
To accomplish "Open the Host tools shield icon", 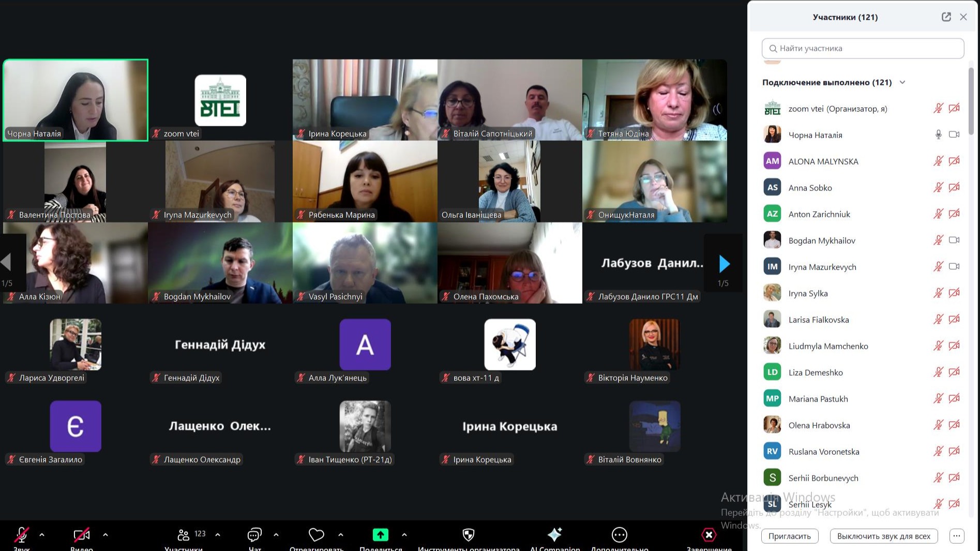I will pyautogui.click(x=468, y=534).
